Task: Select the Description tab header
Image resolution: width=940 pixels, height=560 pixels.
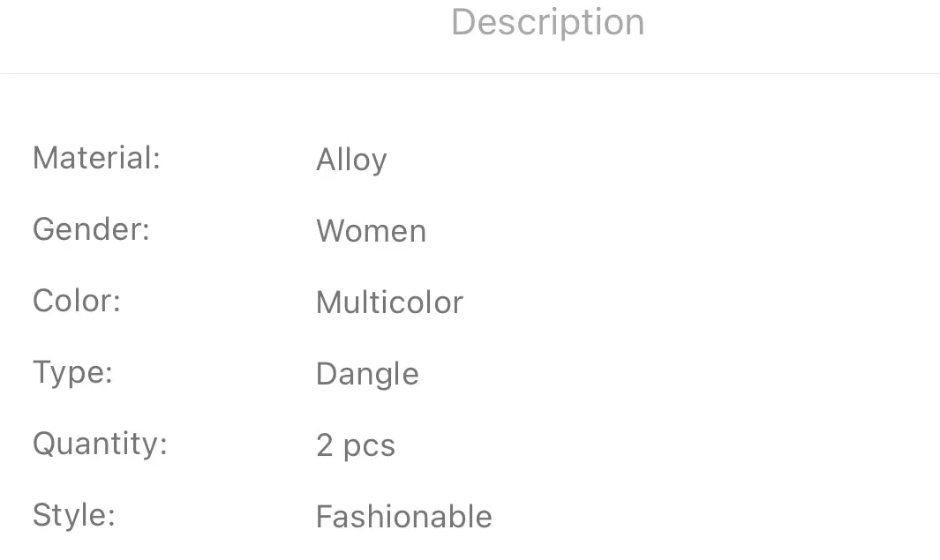Action: pos(547,22)
